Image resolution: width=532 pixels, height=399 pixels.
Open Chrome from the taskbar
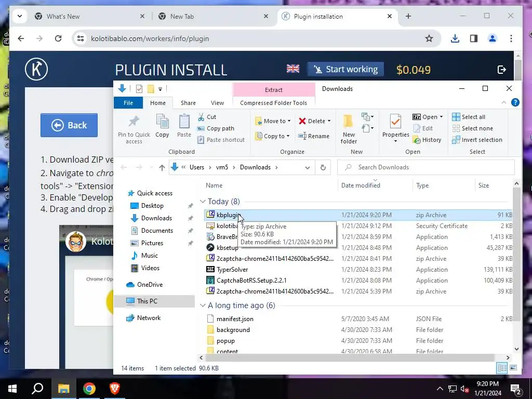[89, 389]
